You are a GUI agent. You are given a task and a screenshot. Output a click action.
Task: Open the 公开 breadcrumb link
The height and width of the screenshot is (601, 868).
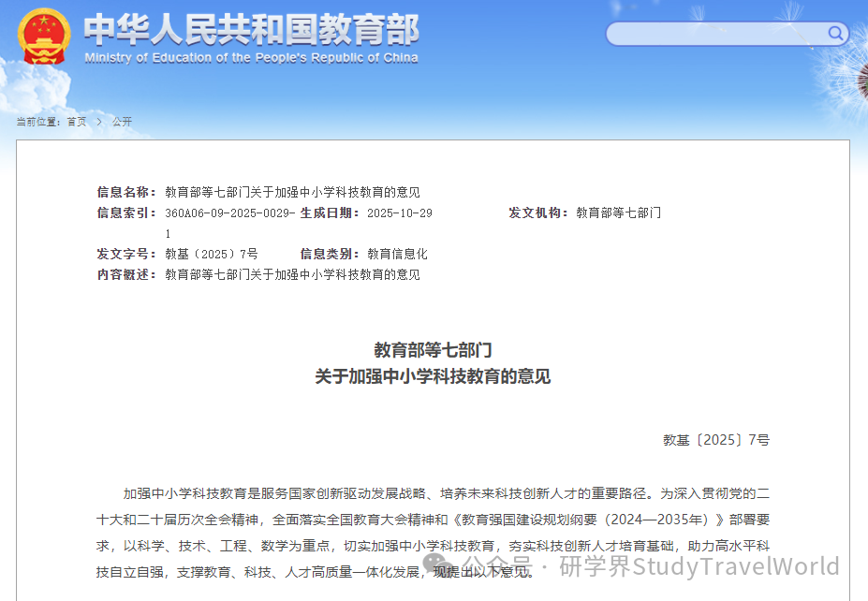[121, 121]
